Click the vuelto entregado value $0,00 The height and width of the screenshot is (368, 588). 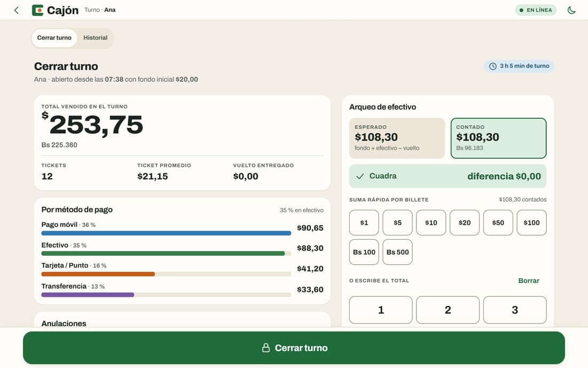click(246, 177)
